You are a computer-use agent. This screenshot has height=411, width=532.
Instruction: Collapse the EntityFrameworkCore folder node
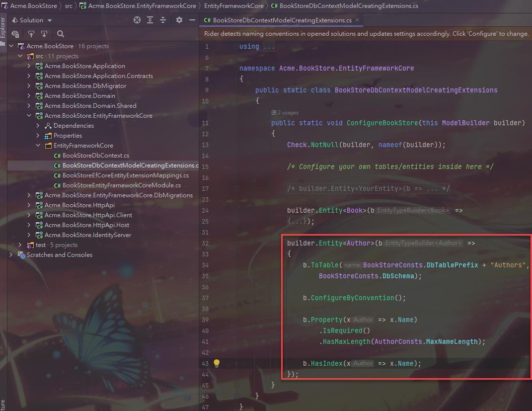(x=38, y=146)
